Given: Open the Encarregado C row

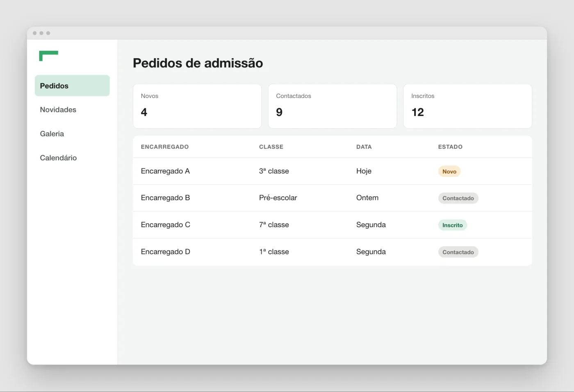Looking at the screenshot, I should tap(333, 225).
